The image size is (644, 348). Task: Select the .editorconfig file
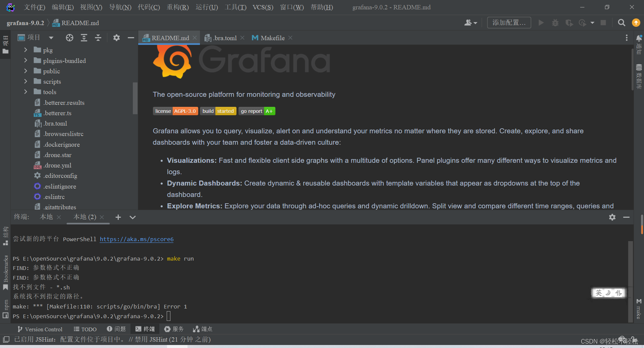coord(55,176)
